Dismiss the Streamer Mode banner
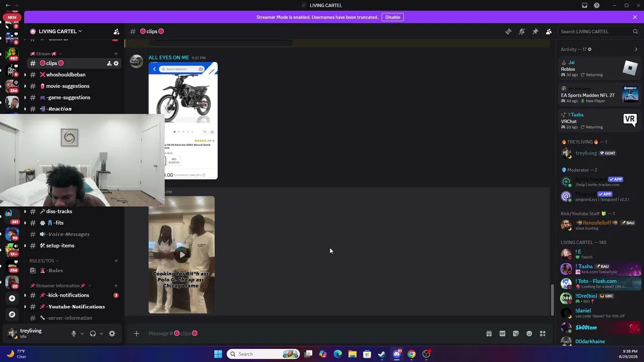This screenshot has height=362, width=644. (635, 17)
